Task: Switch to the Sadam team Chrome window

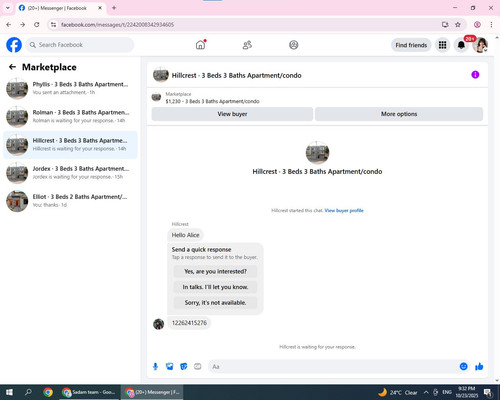Action: click(x=89, y=392)
